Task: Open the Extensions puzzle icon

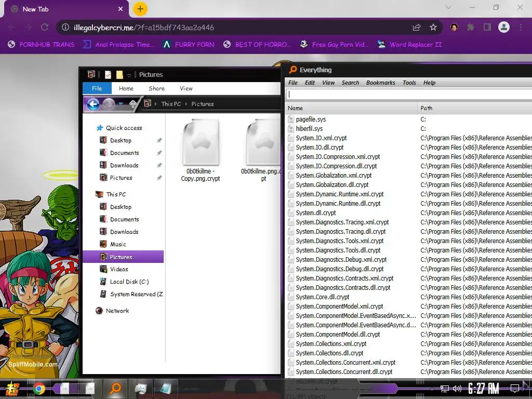Action: click(x=471, y=27)
